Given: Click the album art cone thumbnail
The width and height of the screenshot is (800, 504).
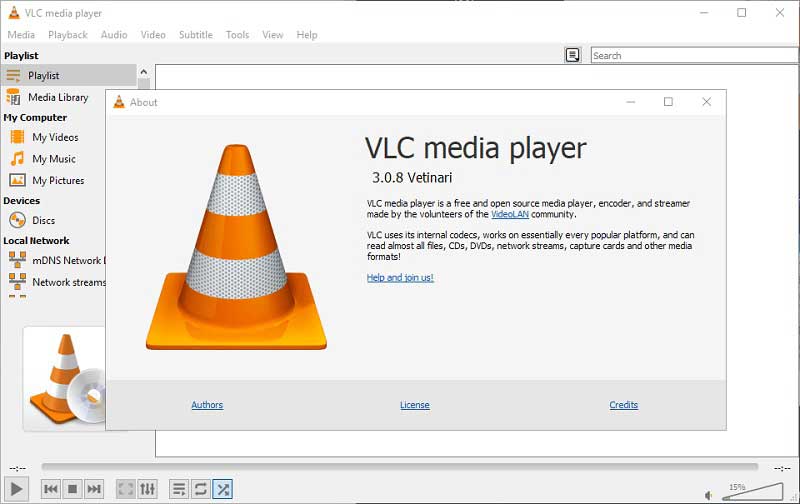Looking at the screenshot, I should coord(64,379).
